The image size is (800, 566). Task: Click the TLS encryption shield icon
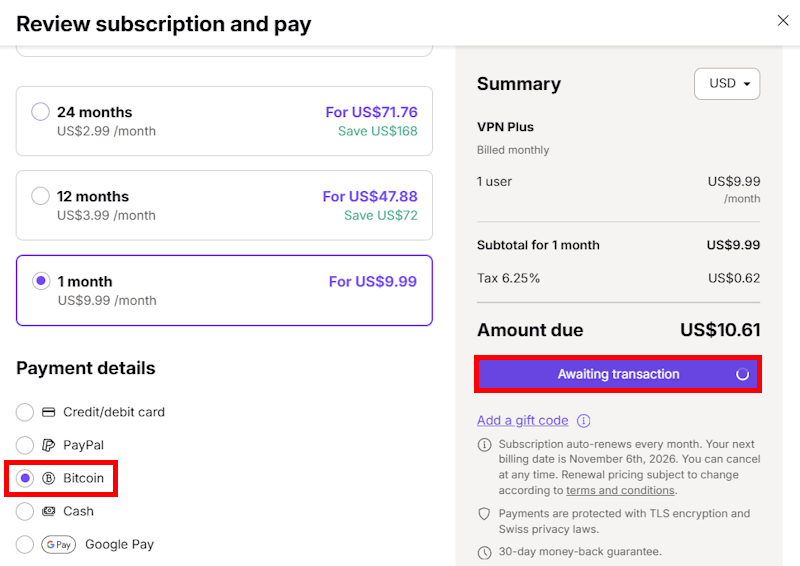tap(484, 514)
